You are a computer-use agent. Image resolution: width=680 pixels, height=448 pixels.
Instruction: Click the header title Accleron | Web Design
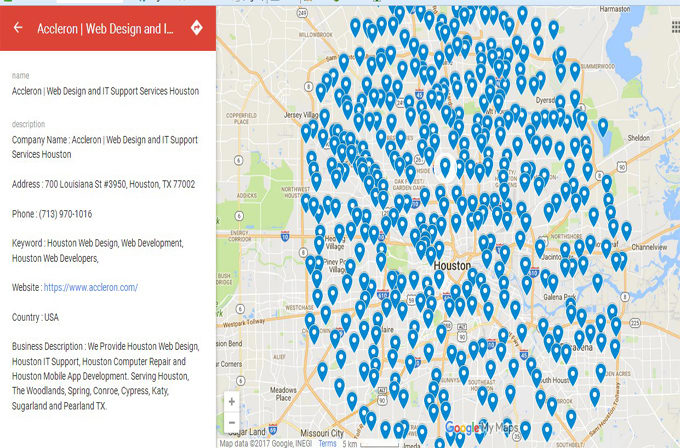coord(105,29)
